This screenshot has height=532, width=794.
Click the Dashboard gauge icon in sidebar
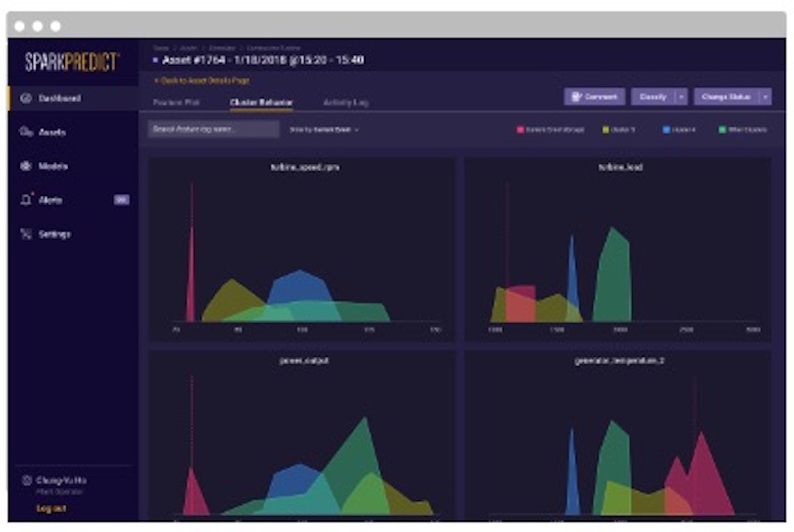(26, 99)
